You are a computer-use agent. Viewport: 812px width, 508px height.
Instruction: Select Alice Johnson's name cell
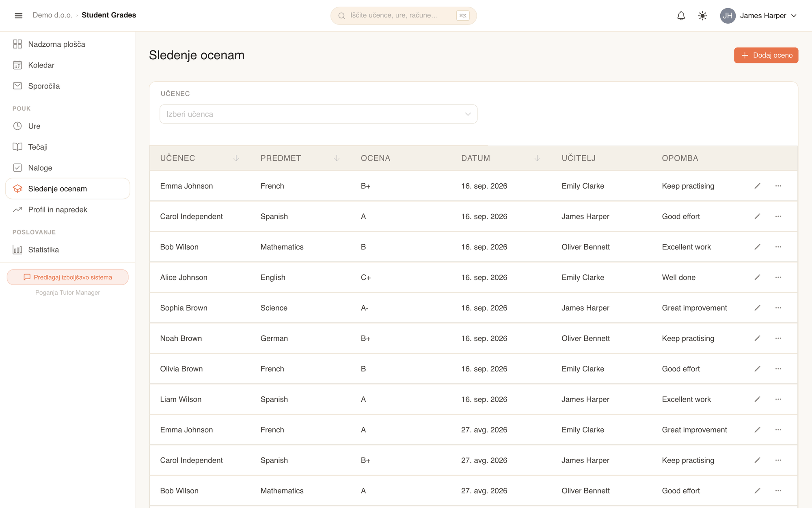[184, 277]
